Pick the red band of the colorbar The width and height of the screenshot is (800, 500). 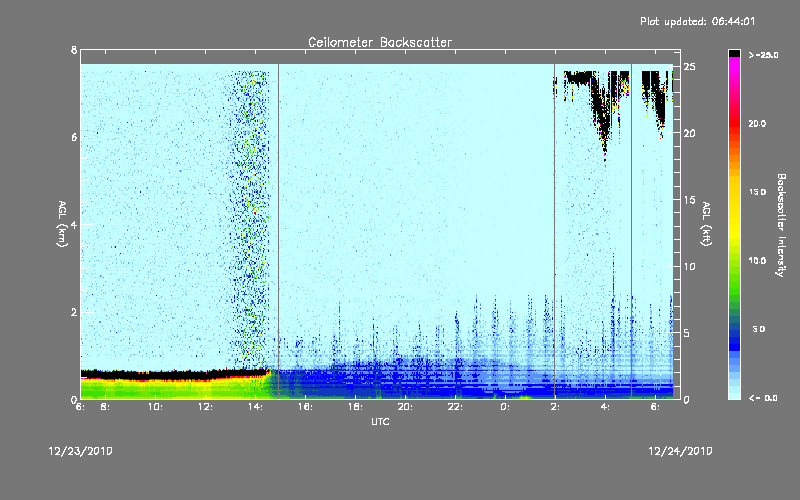pos(734,122)
